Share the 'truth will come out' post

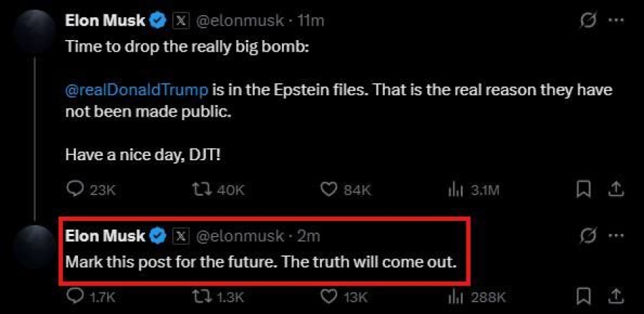click(x=615, y=296)
